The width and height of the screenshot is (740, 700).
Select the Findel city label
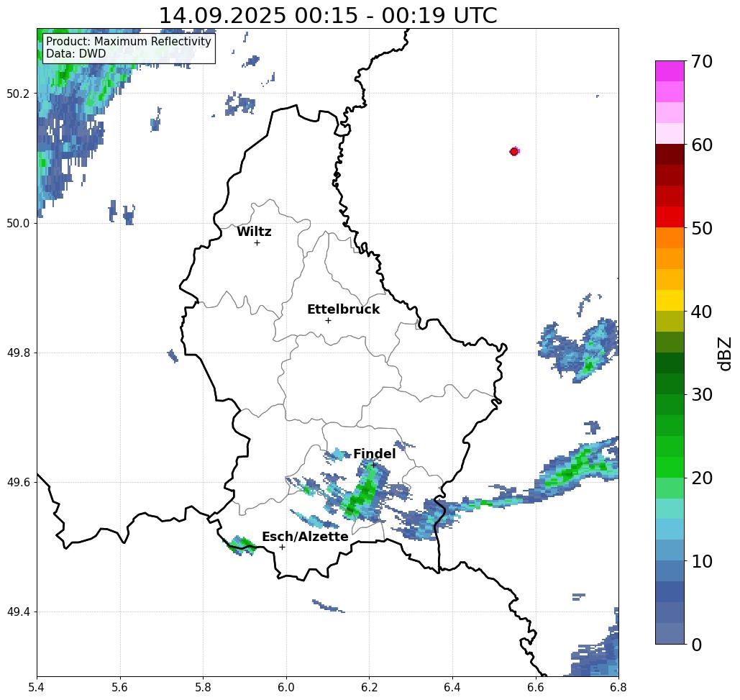pos(374,454)
